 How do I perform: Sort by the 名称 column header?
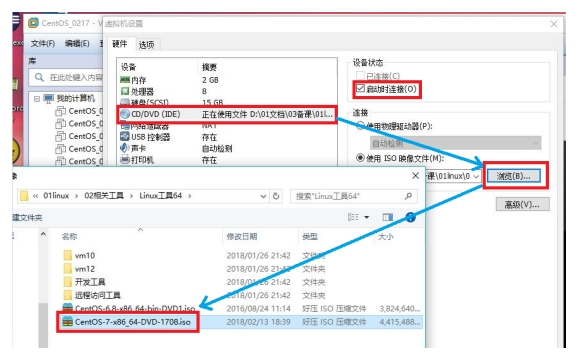(x=69, y=236)
